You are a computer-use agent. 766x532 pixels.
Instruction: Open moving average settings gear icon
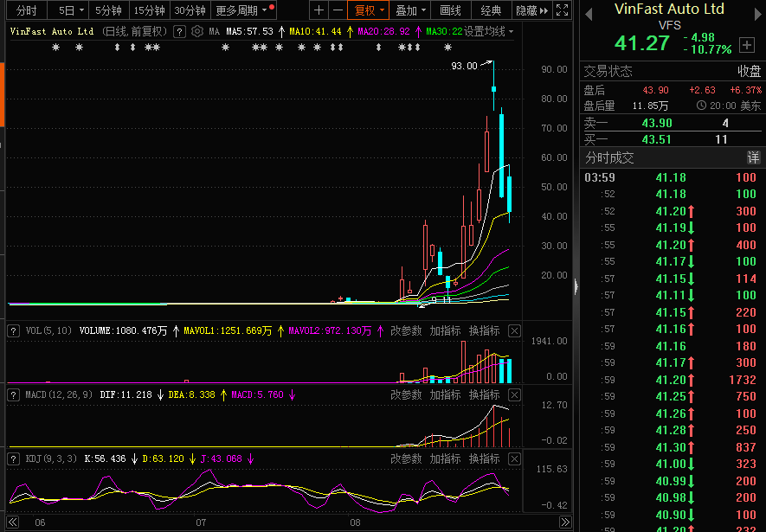[x=197, y=32]
